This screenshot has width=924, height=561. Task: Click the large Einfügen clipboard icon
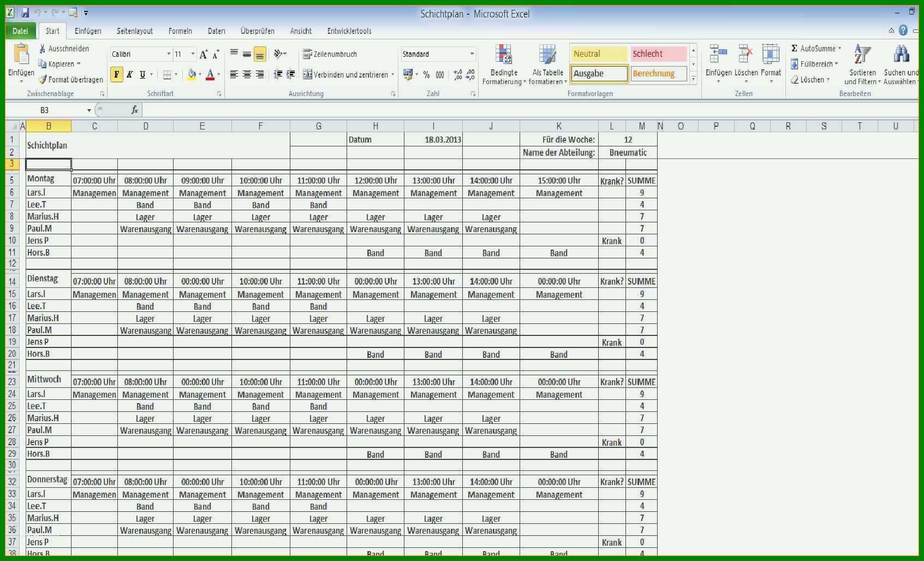click(21, 55)
